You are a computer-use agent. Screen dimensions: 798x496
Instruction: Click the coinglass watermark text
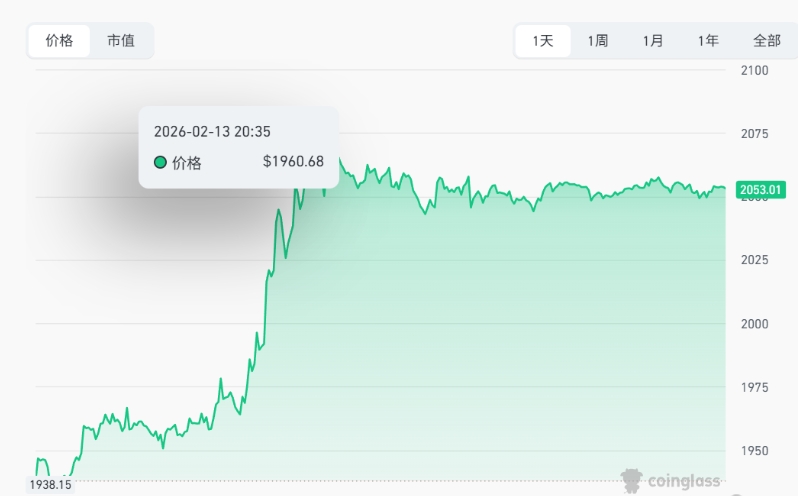coord(685,482)
